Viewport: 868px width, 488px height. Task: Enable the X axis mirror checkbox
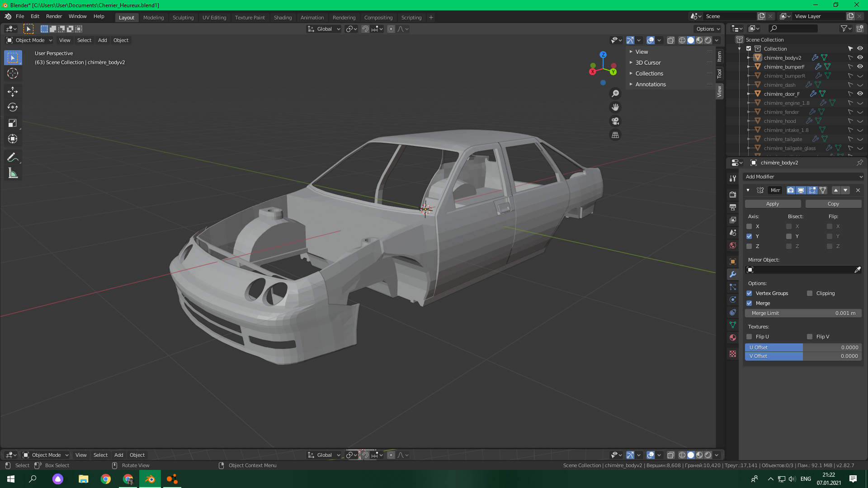[x=749, y=226]
